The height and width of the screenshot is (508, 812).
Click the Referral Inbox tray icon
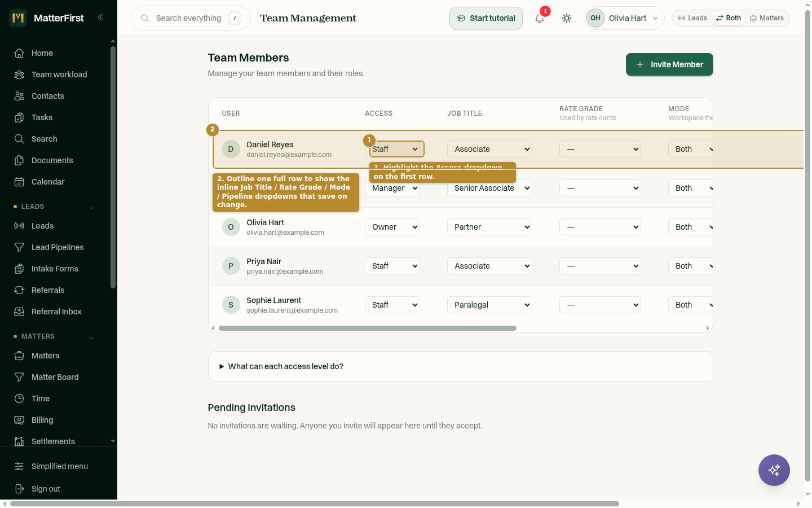tap(19, 312)
